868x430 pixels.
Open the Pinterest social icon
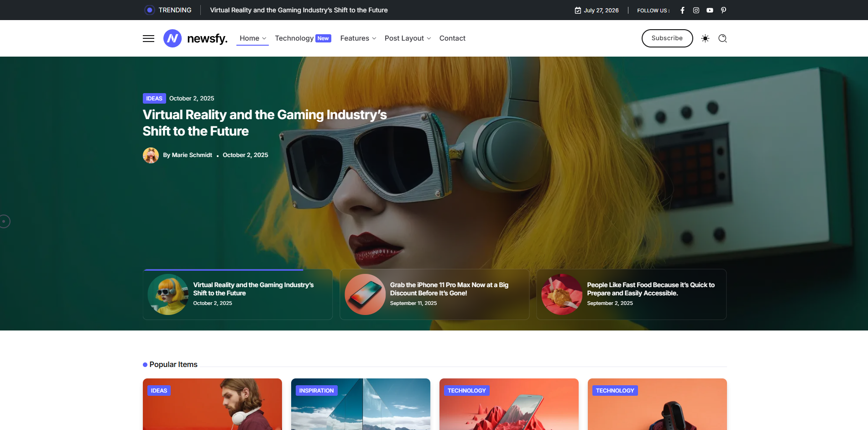point(723,10)
